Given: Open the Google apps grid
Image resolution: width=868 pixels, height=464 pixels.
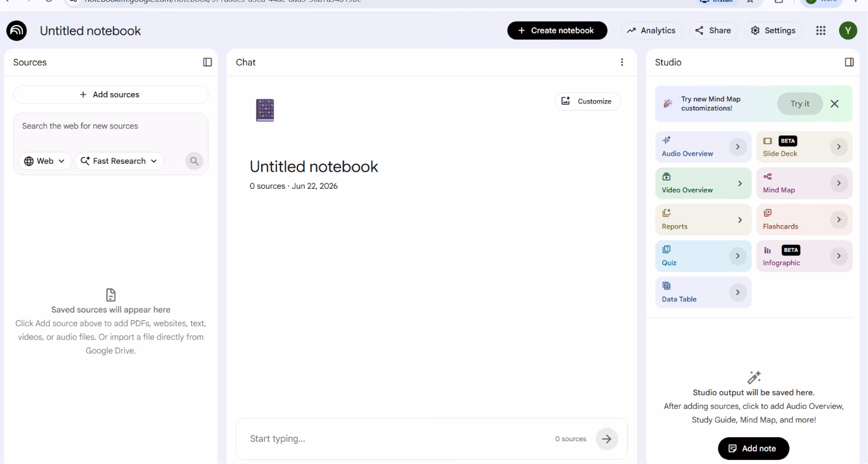Looking at the screenshot, I should pyautogui.click(x=821, y=31).
